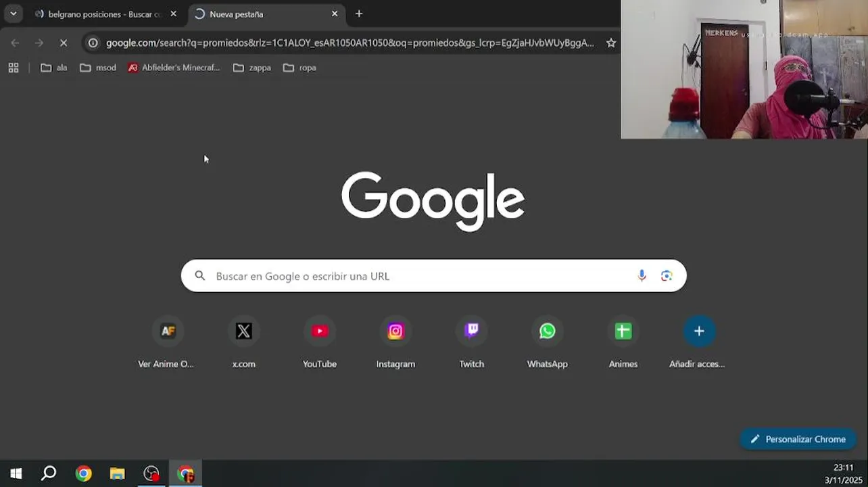Viewport: 868px width, 487px height.
Task: Open the Windows Start menu
Action: (16, 473)
